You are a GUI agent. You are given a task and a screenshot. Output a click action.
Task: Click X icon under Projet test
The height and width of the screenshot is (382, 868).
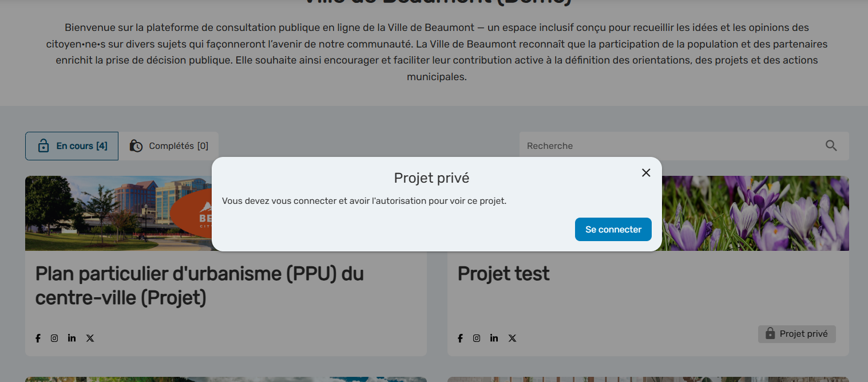tap(512, 338)
